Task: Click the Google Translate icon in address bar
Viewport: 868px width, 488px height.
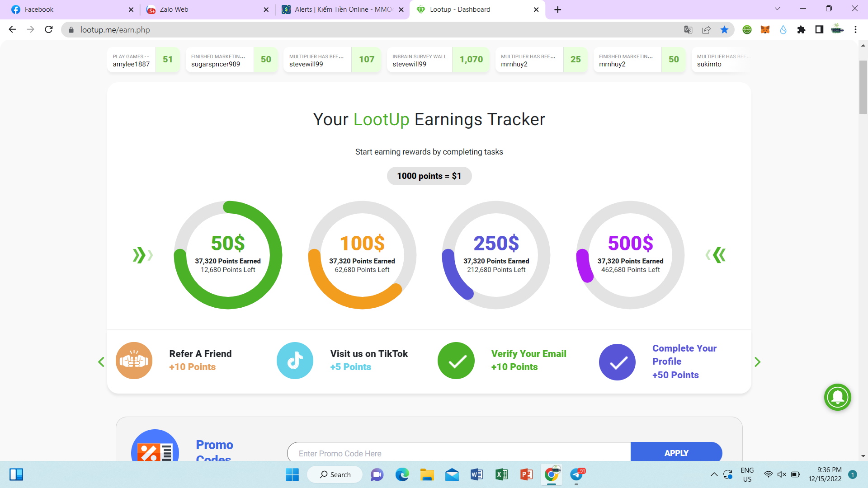Action: point(688,30)
